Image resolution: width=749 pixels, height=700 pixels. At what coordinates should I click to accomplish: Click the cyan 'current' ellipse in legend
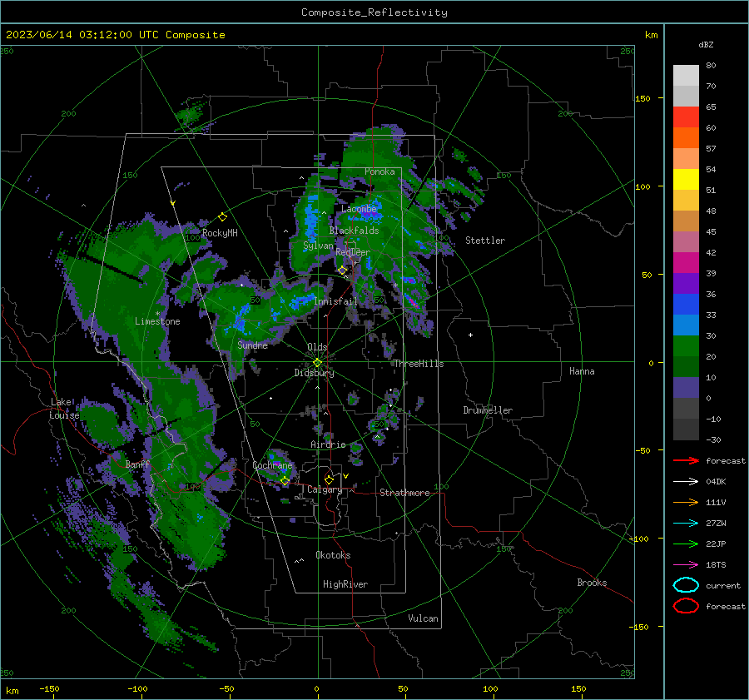686,585
